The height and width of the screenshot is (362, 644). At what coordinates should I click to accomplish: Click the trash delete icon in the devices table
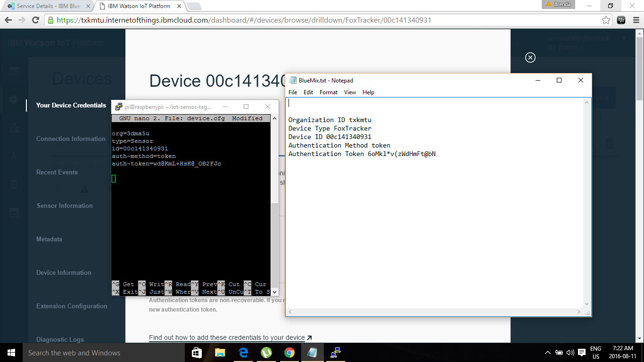click(610, 144)
